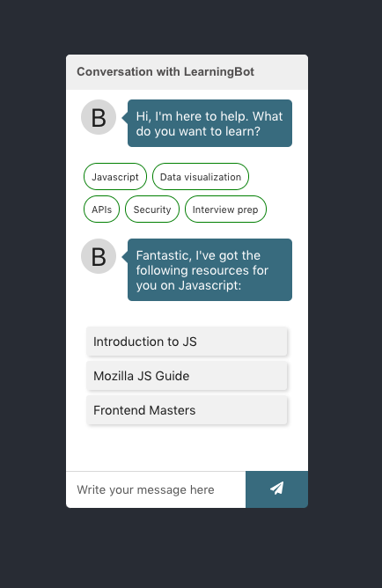Choose the Data visualization topic chip
The image size is (382, 588).
tap(201, 177)
